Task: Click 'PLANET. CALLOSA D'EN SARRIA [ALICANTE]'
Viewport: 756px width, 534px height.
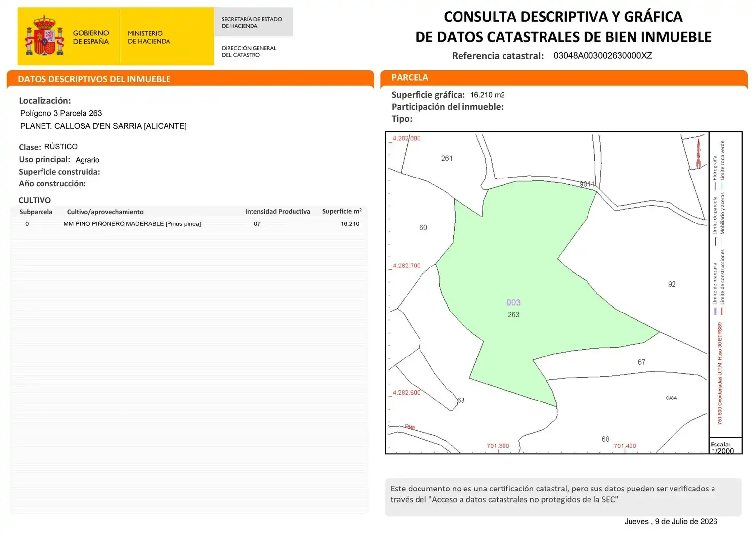Action: [x=103, y=126]
